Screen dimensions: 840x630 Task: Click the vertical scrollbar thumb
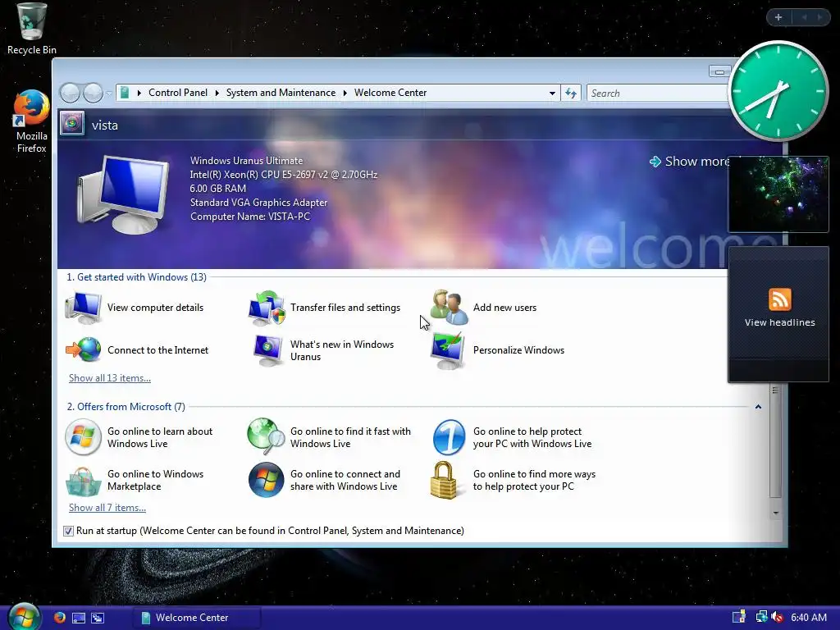tap(775, 442)
